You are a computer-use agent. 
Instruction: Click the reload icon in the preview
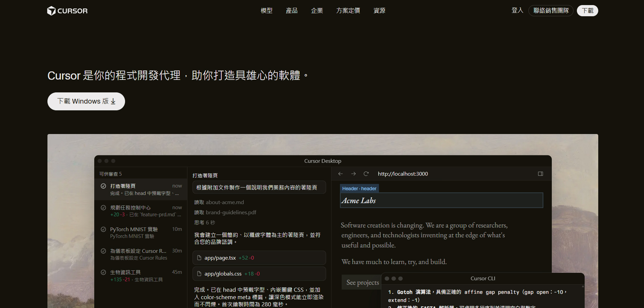coord(366,174)
